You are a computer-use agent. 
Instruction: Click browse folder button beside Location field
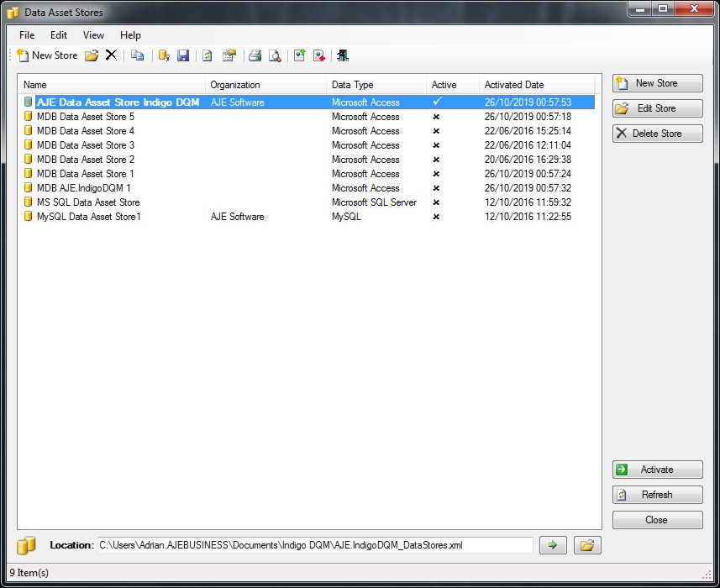pos(587,545)
